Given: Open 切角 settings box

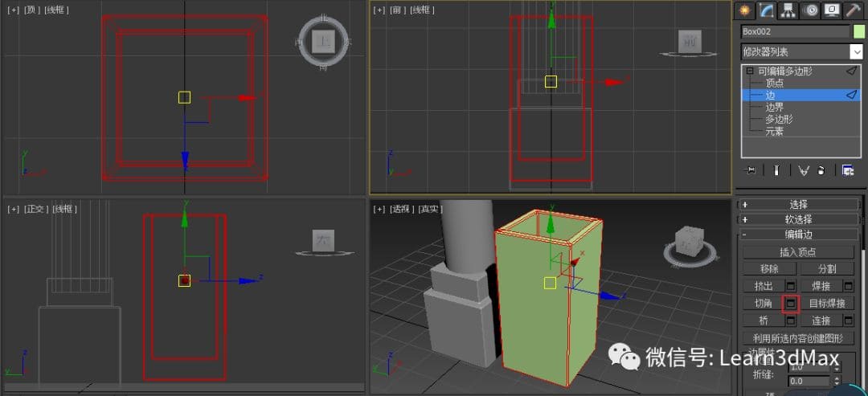Looking at the screenshot, I should [x=791, y=303].
